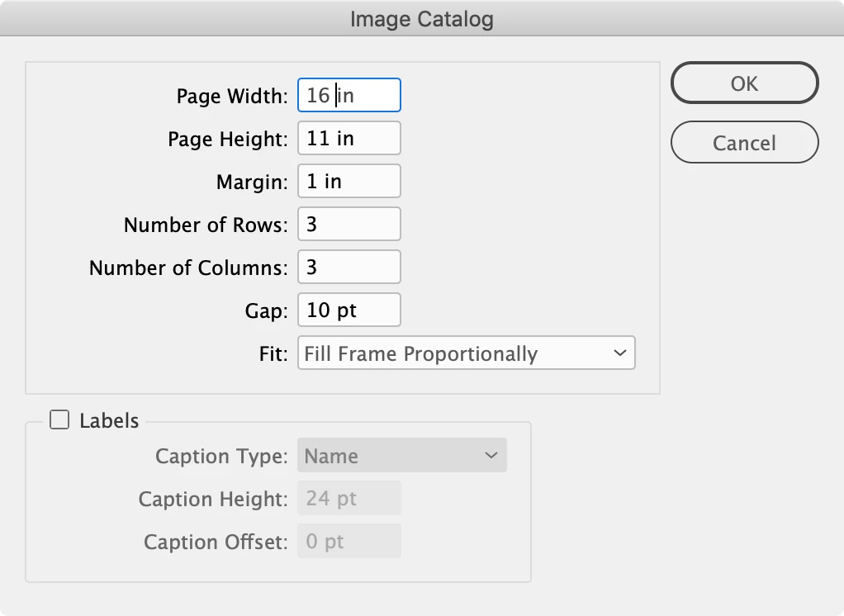Click the Image Catalog title bar
This screenshot has height=616, width=844.
(422, 19)
